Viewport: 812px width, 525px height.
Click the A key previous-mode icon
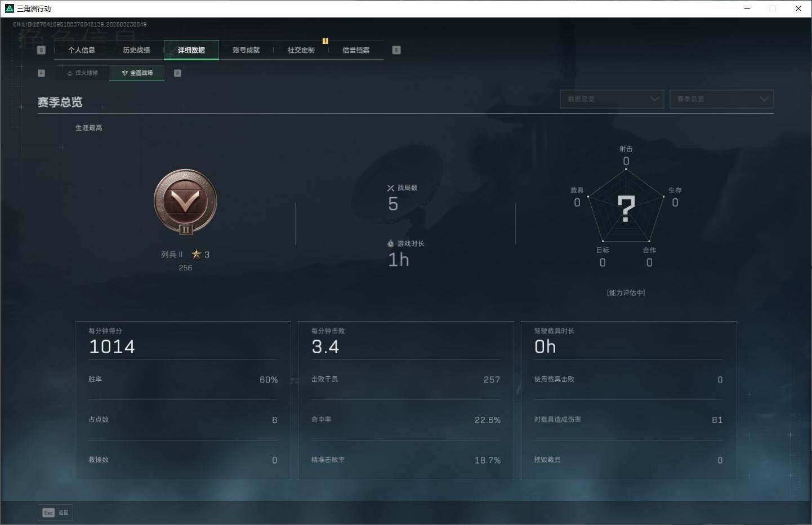(x=41, y=73)
